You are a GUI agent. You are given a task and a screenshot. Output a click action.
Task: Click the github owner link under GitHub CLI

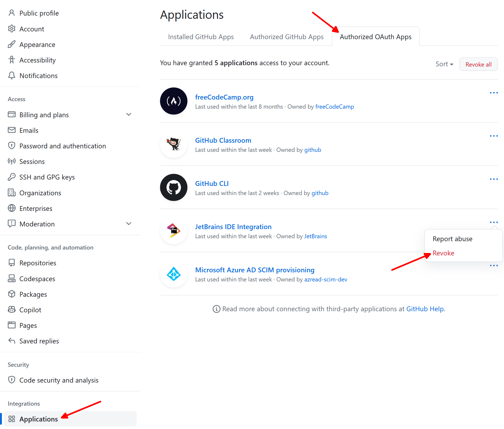[x=320, y=193]
